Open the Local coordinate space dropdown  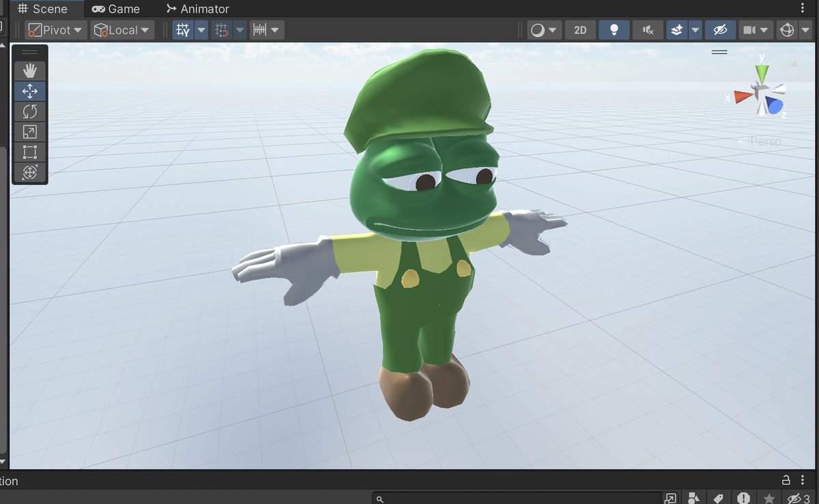(122, 29)
